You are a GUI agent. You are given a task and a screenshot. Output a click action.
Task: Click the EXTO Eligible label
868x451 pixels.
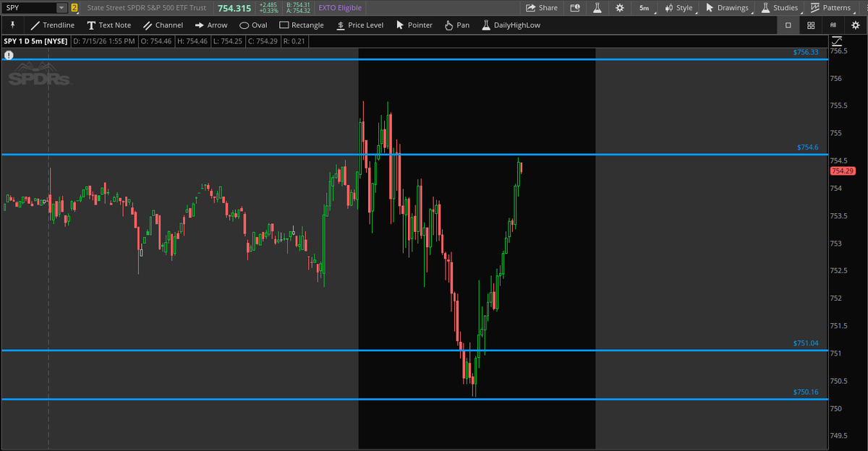click(340, 8)
